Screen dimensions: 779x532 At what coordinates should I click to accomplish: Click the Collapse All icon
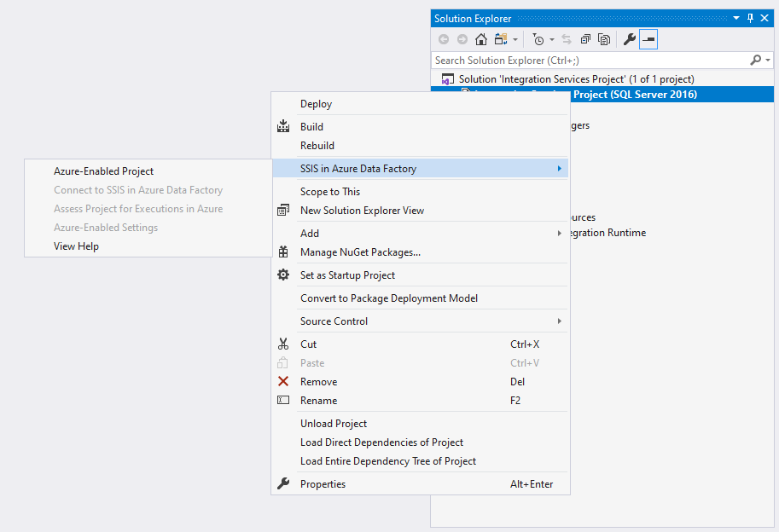click(x=585, y=39)
